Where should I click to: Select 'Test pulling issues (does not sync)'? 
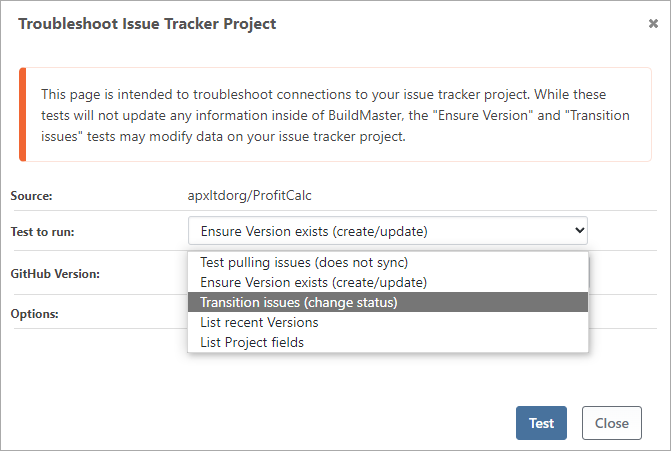point(298,262)
